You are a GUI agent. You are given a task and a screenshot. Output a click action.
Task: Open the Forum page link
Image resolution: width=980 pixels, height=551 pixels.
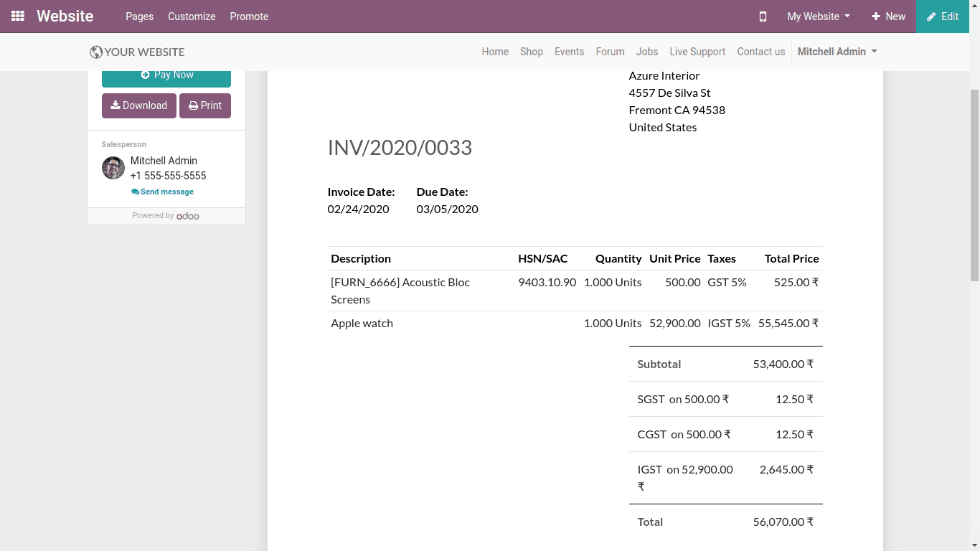(x=610, y=52)
